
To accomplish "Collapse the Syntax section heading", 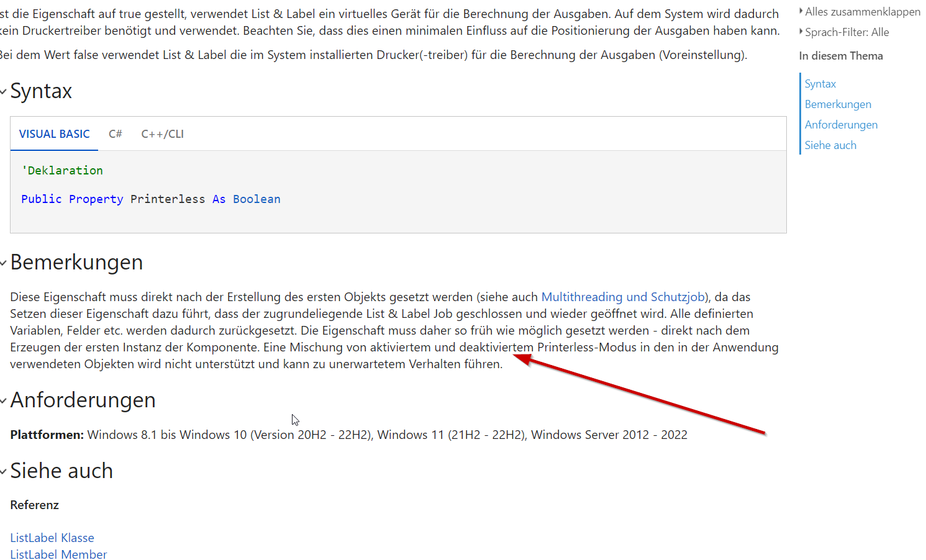I will point(41,91).
